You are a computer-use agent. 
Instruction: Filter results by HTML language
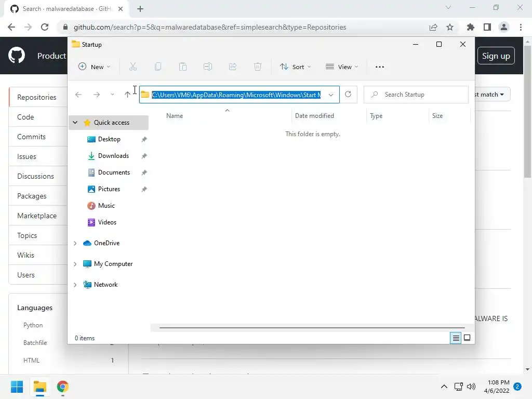coord(32,361)
